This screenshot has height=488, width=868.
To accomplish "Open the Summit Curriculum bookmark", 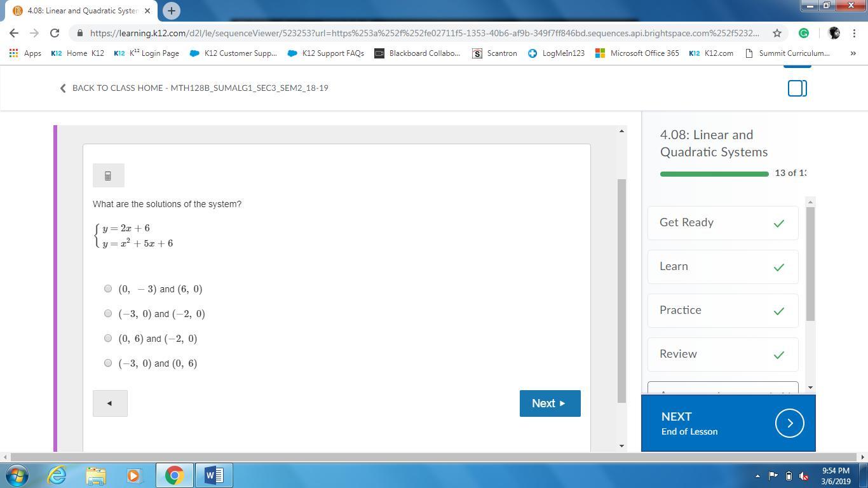I will [787, 53].
